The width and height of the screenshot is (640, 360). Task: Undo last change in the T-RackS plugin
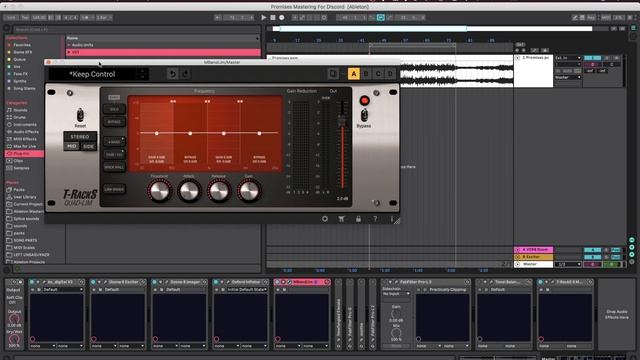pos(173,74)
